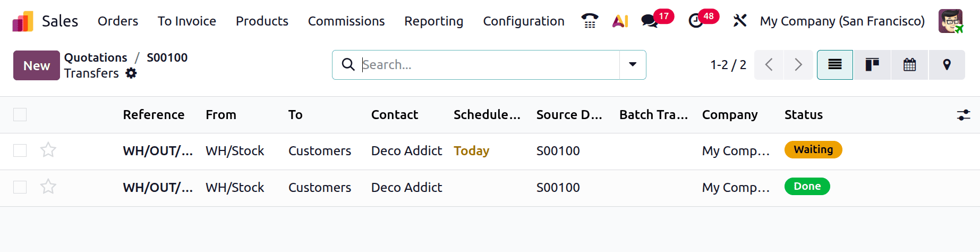Open the conversations messages icon
980x252 pixels.
pos(649,21)
